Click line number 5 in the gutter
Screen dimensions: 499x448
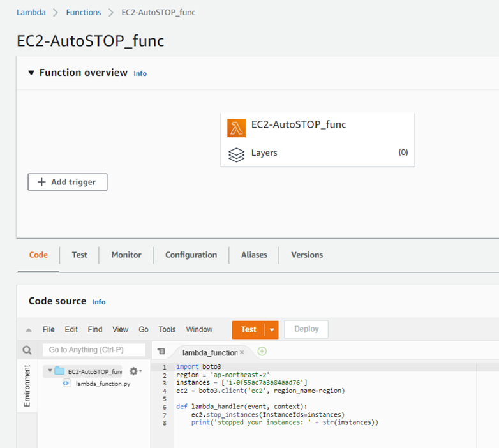point(164,399)
